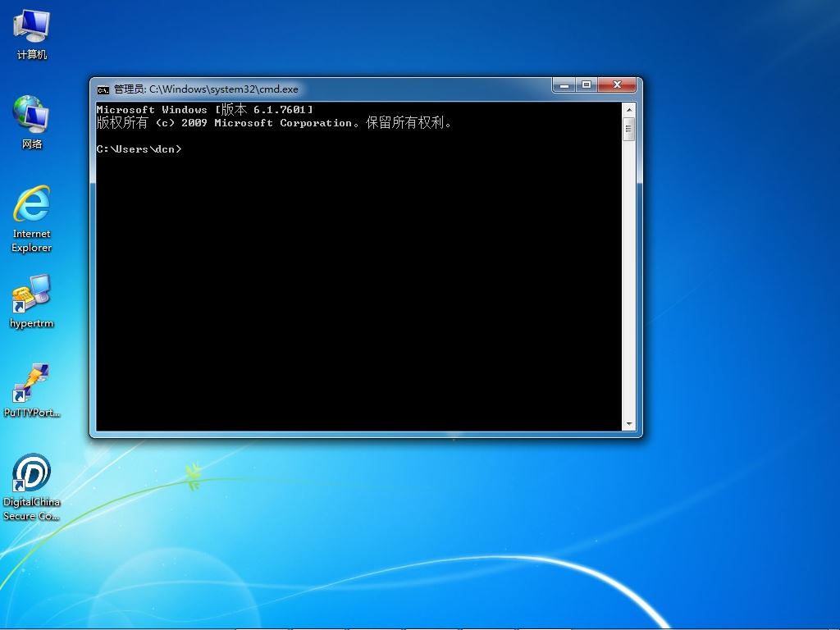Click the copyright line 版权所有 (c) 2009 Microsoft Corporation

[273, 123]
